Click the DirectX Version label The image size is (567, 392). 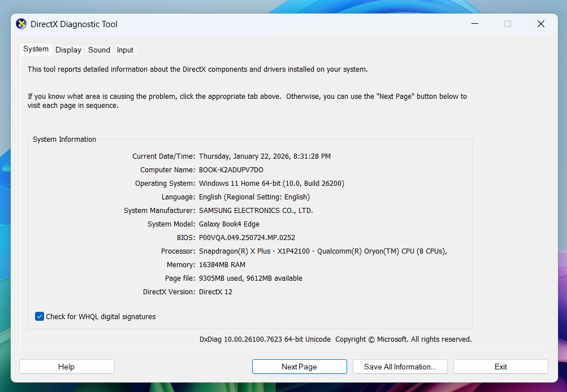[169, 292]
